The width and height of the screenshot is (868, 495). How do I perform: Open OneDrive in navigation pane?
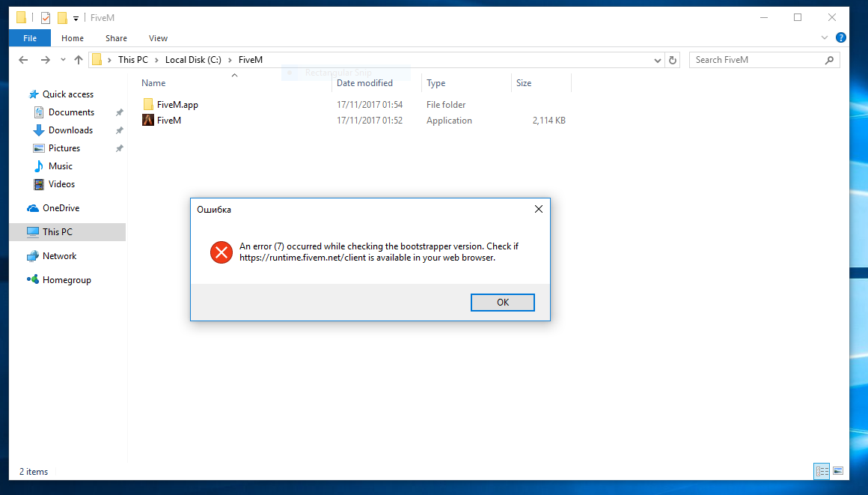pos(61,208)
